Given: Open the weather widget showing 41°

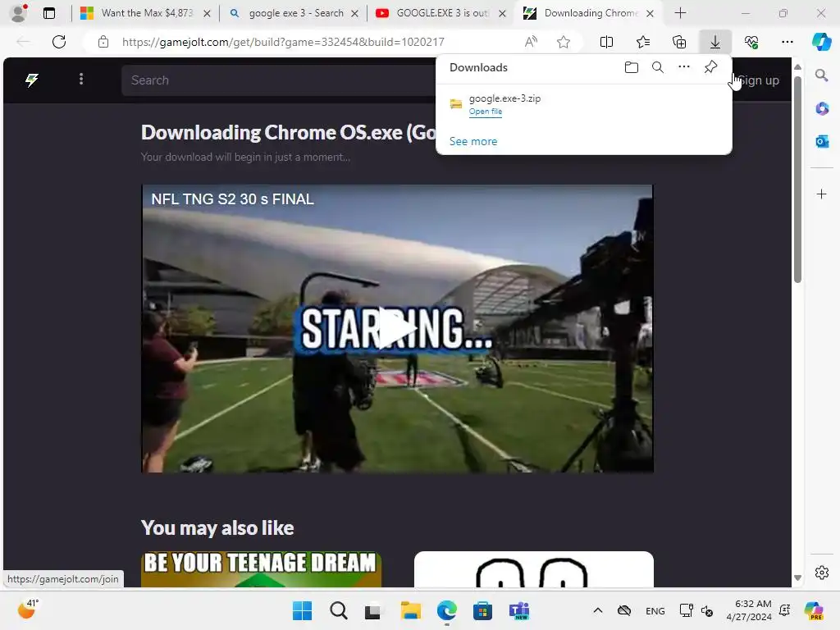Looking at the screenshot, I should [28, 609].
